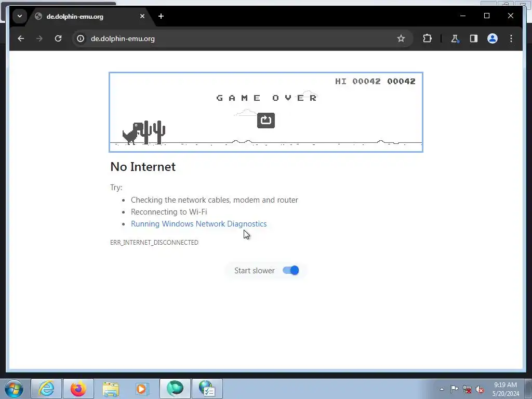Click 'Reconnecting to Wi-Fi' text
The width and height of the screenshot is (532, 399).
point(169,212)
